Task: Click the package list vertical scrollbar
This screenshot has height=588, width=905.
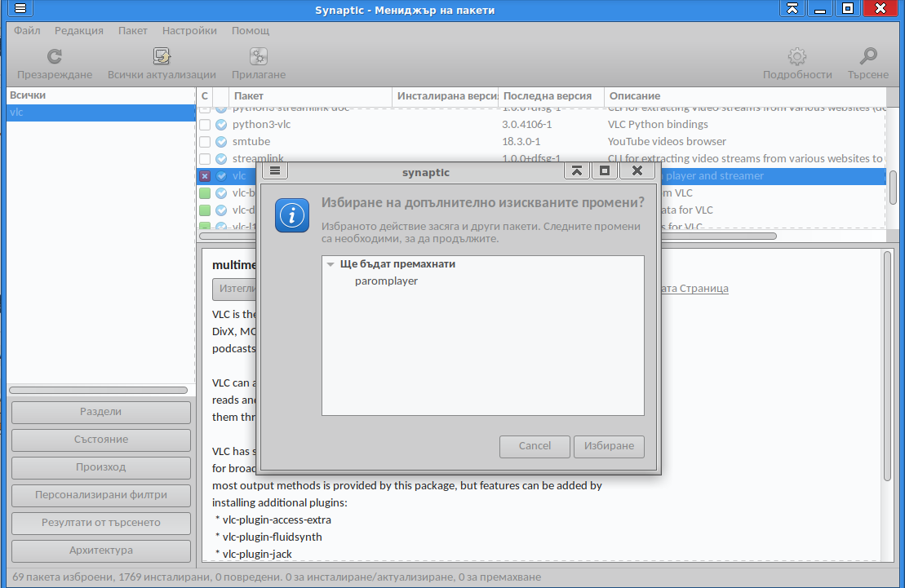Action: [893, 188]
